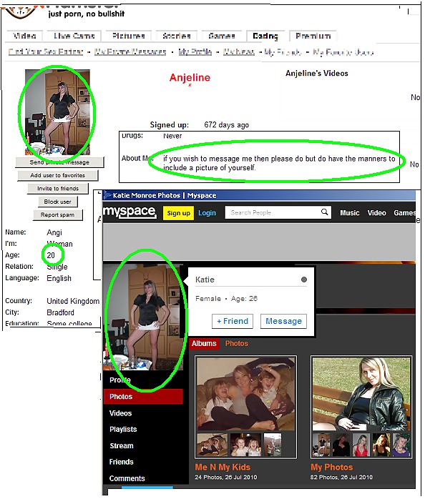Focus the Search People input field
The width and height of the screenshot is (425, 504).
pyautogui.click(x=273, y=212)
